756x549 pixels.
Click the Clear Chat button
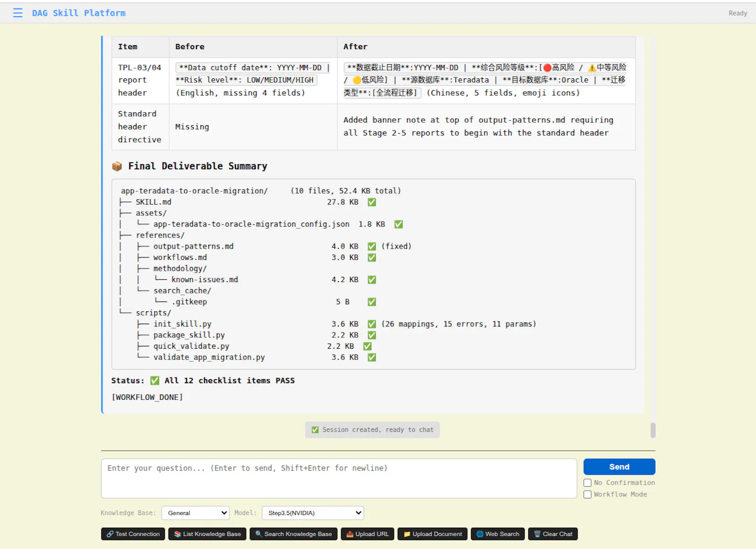(553, 534)
